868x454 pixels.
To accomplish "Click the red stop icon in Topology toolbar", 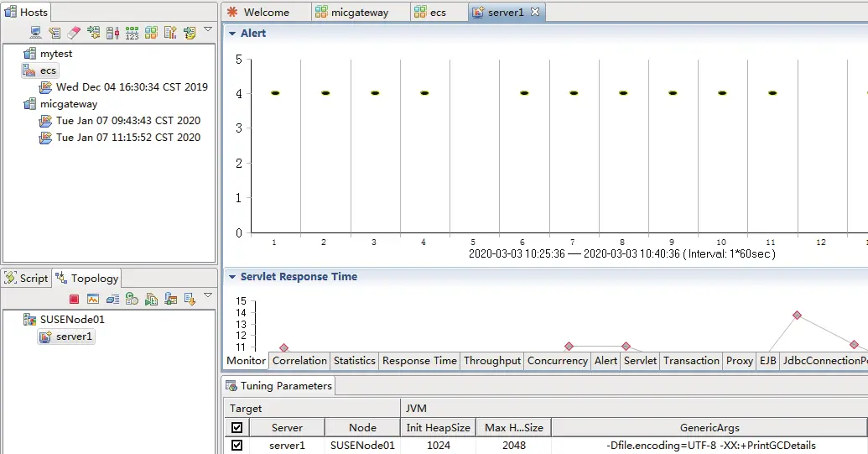I will pos(74,300).
